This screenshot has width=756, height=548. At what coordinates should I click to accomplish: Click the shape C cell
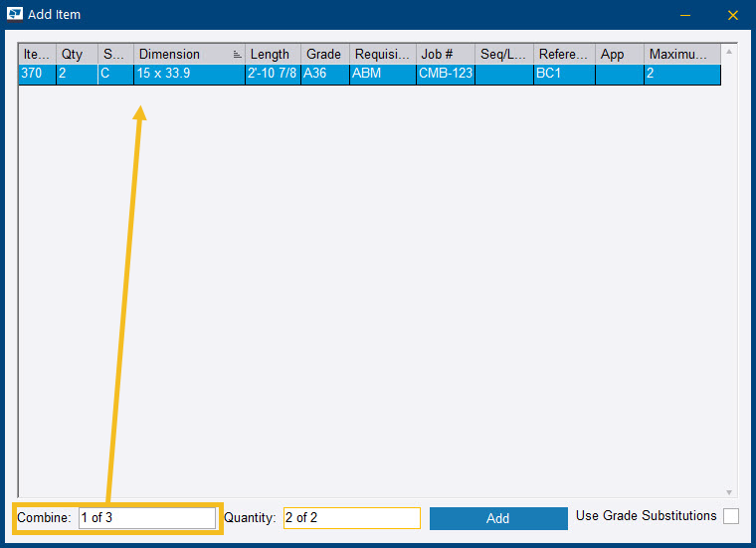click(115, 75)
